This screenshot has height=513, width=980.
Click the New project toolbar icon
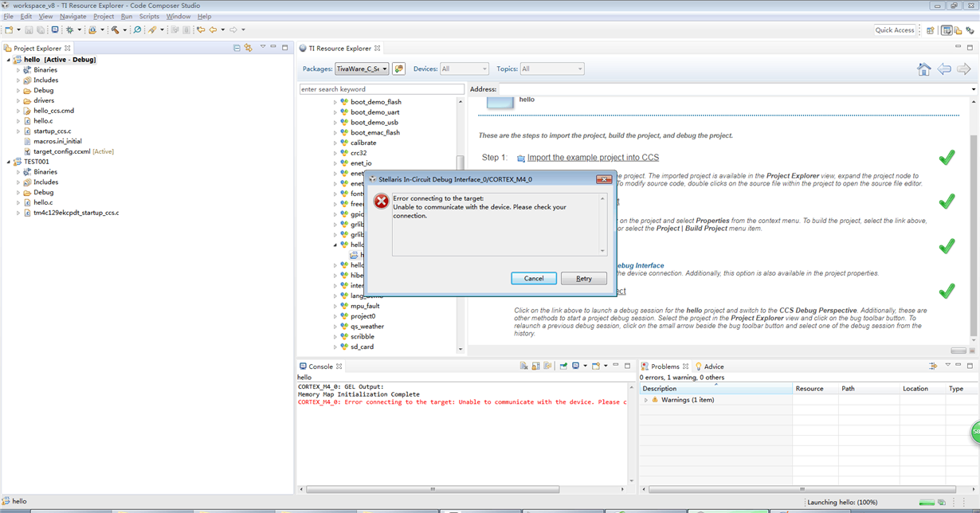(9, 30)
